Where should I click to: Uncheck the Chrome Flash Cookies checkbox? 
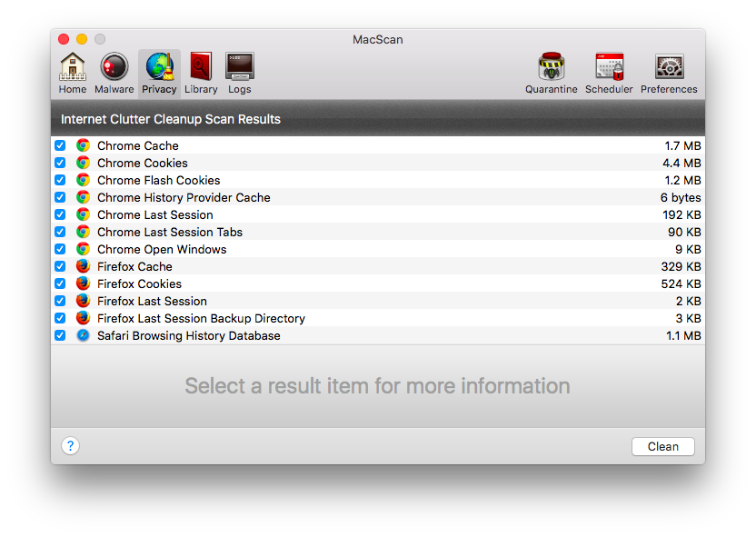tap(60, 180)
